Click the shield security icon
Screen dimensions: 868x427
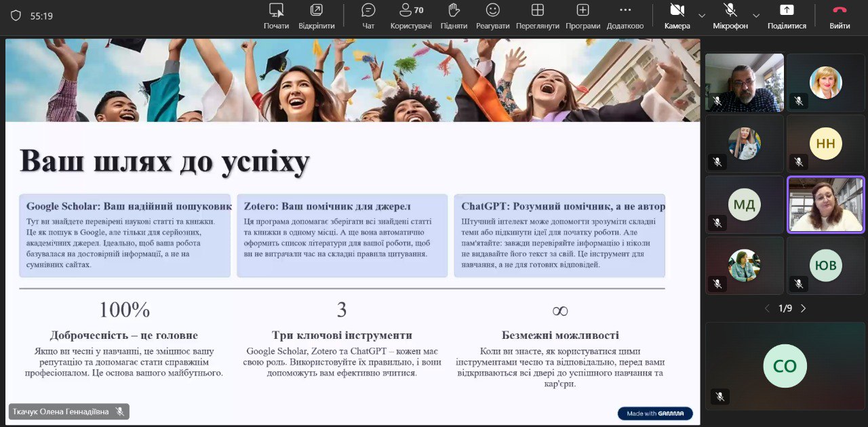[16, 16]
